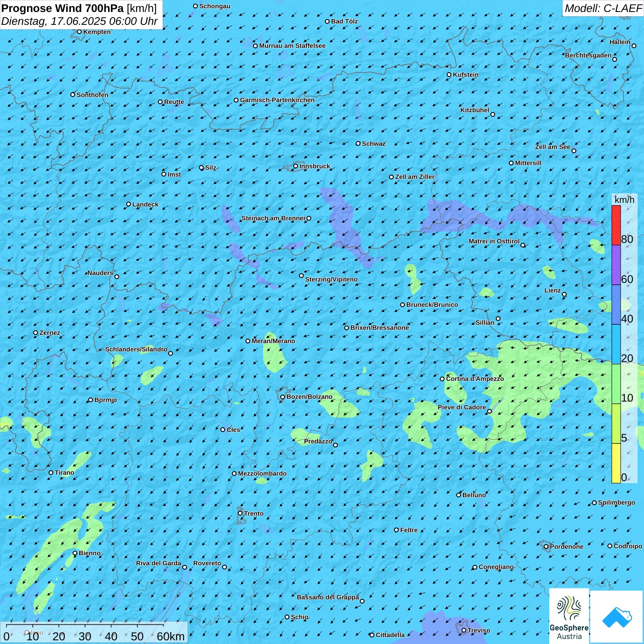The width and height of the screenshot is (644, 644).
Task: Select the Innsbruck city marker
Action: (295, 166)
